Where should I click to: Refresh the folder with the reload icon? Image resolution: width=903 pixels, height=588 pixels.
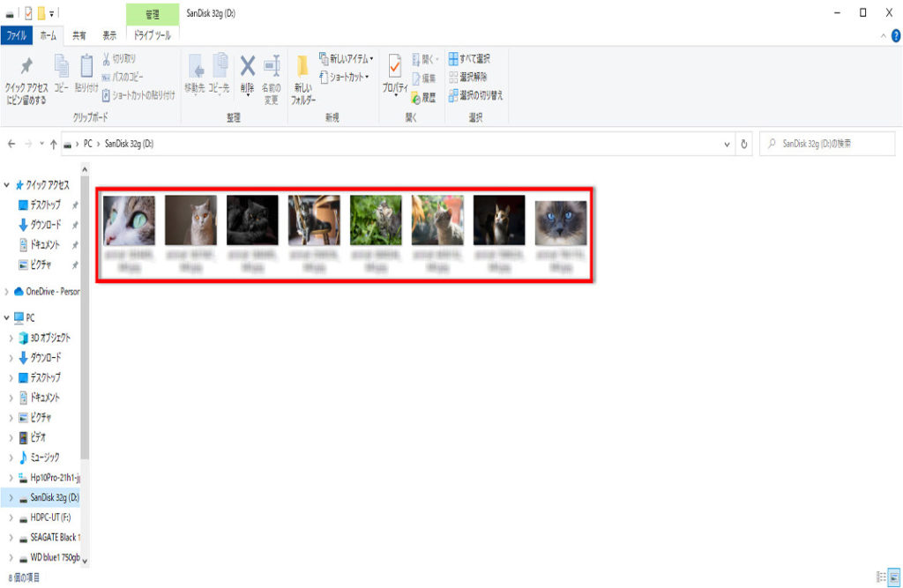coord(745,144)
